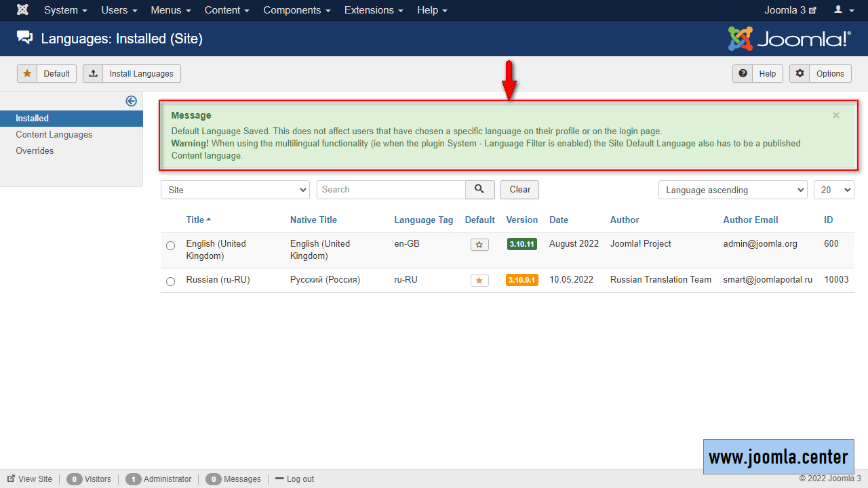
Task: Click into the Search text field
Action: [391, 190]
